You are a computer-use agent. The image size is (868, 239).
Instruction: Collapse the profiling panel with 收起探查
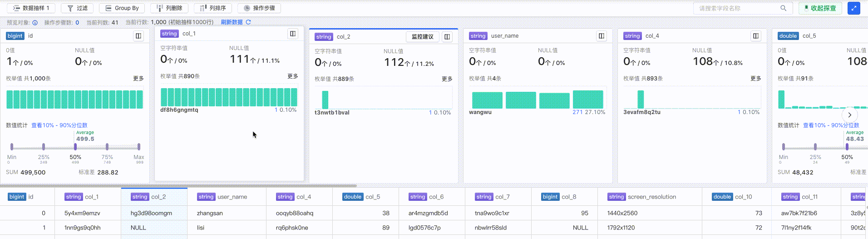[x=820, y=8]
